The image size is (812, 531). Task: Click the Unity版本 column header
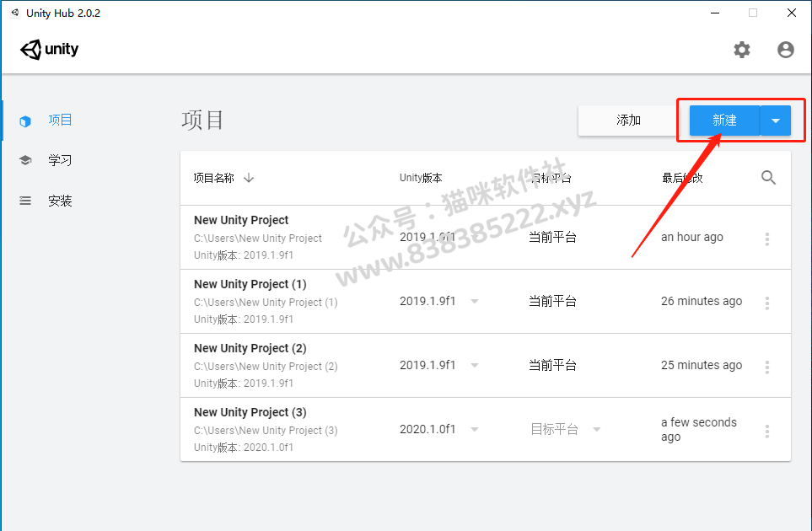pos(421,178)
